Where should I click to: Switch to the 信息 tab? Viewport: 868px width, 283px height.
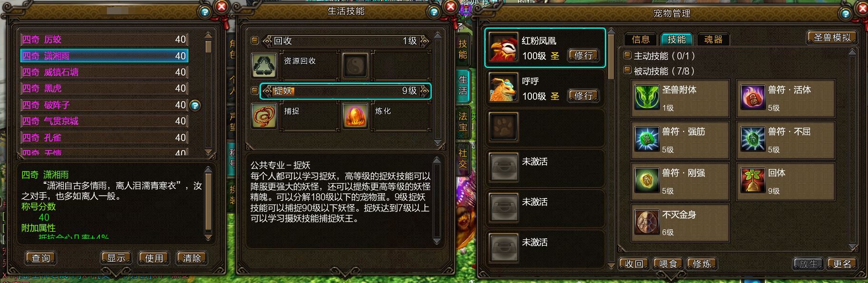click(641, 39)
